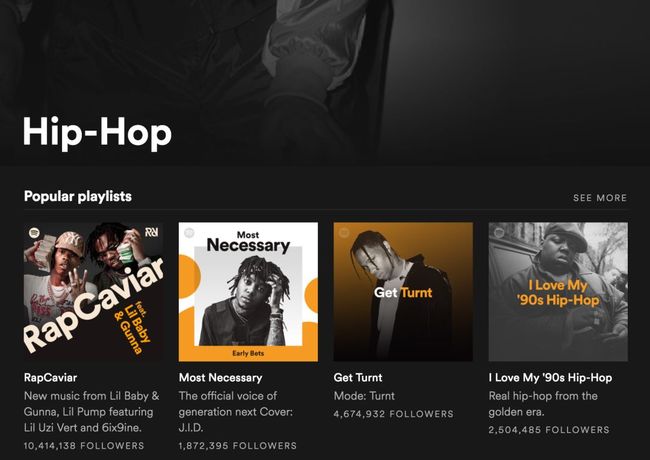Click the 'Mode: Turnt' description text
The width and height of the screenshot is (650, 460).
[364, 396]
